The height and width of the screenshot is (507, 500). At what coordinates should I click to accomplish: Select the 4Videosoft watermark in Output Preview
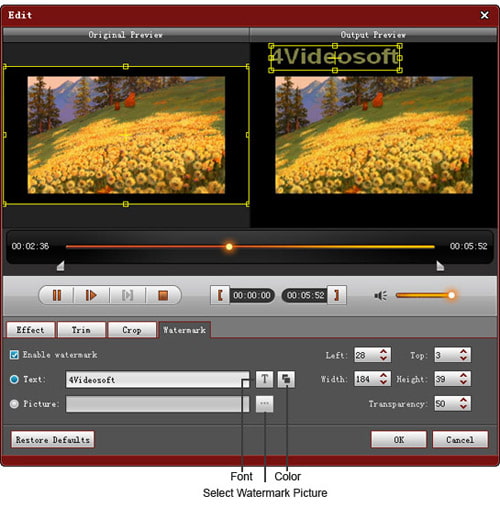(x=335, y=57)
